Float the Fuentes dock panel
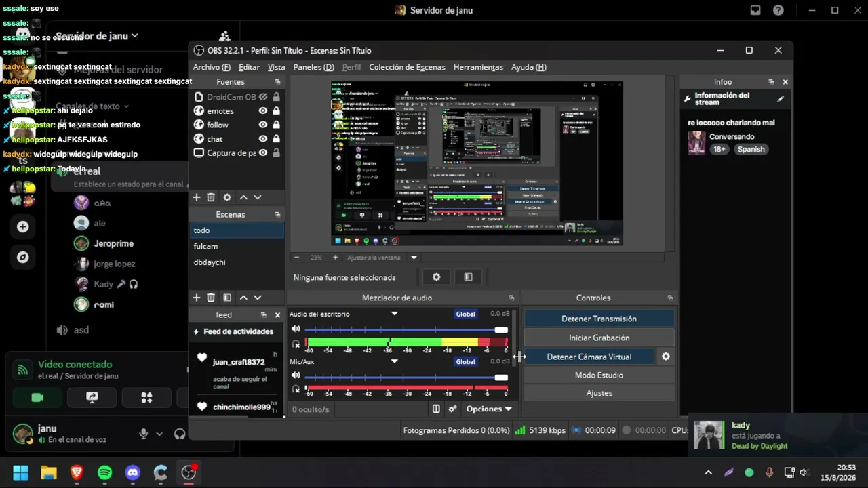Image resolution: width=868 pixels, height=488 pixels. click(277, 82)
